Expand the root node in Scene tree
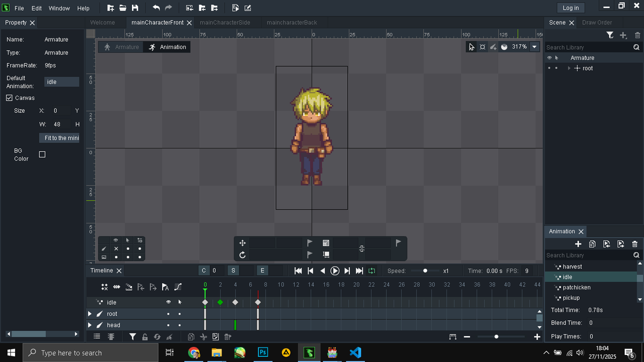The width and height of the screenshot is (644, 362). (569, 68)
